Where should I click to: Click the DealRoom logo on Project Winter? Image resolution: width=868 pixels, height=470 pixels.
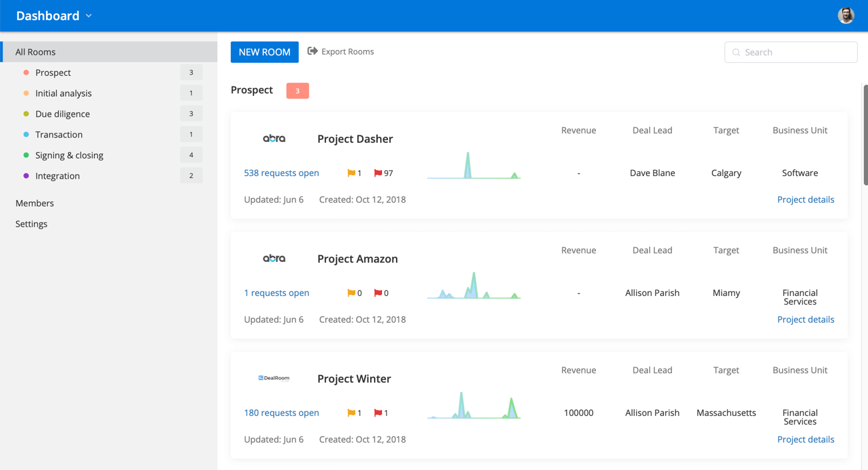274,378
